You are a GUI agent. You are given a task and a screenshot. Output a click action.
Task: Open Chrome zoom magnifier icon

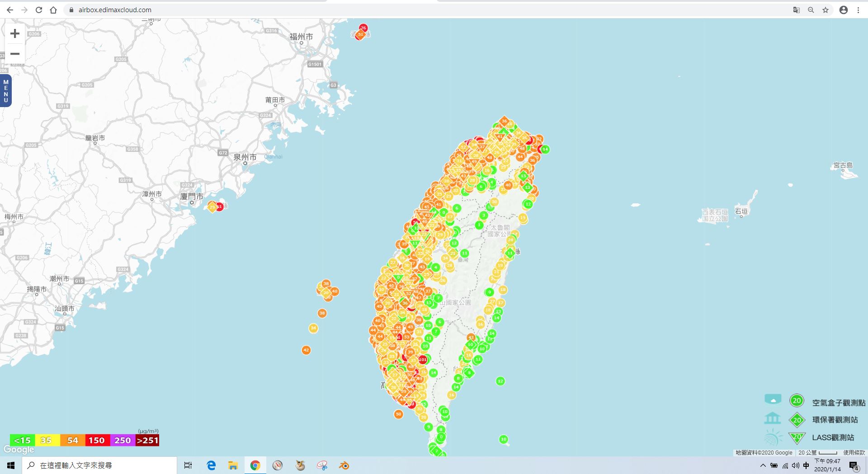click(x=811, y=10)
